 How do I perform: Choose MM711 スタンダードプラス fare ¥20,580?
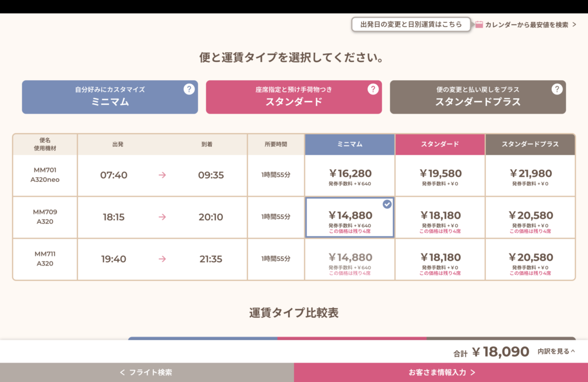tap(530, 259)
